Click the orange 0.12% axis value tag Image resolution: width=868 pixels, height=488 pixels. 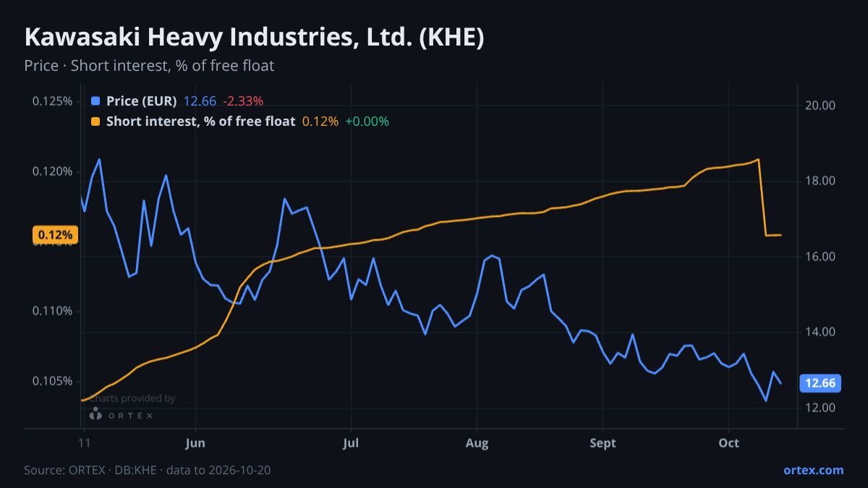click(55, 235)
